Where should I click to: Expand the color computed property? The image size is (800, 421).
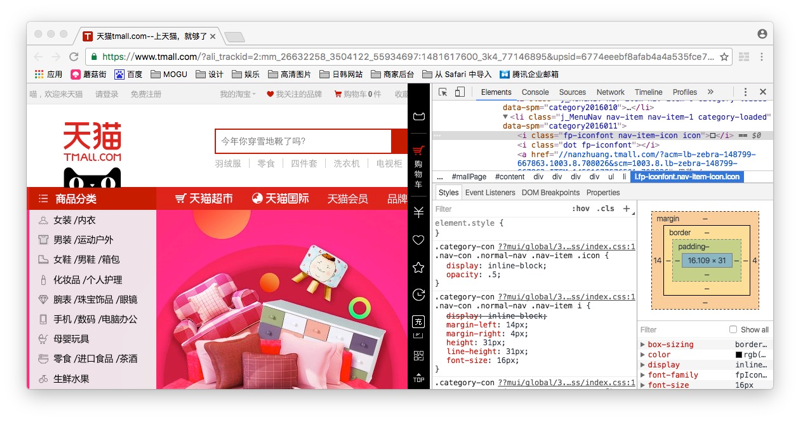click(x=643, y=355)
